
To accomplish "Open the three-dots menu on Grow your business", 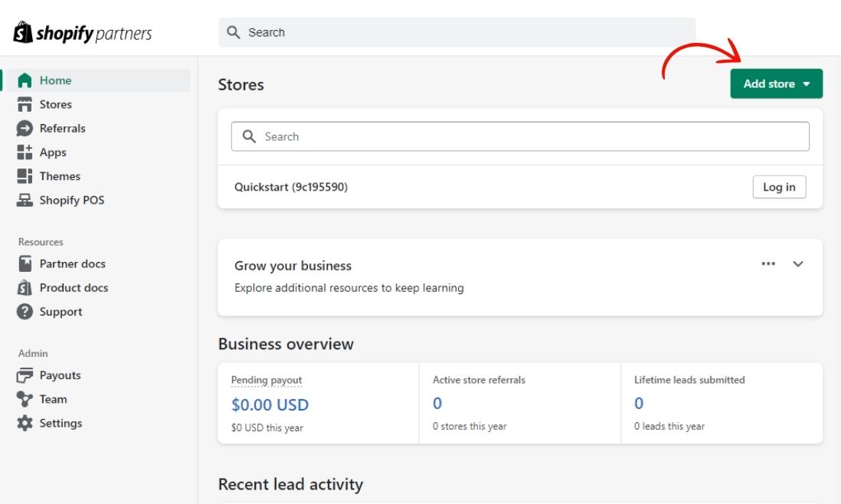I will coord(768,263).
